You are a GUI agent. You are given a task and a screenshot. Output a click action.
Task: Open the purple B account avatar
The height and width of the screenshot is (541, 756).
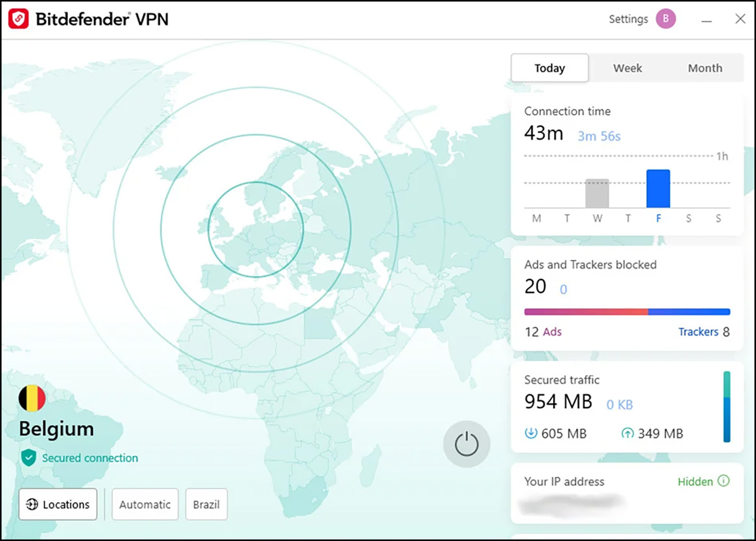pyautogui.click(x=665, y=19)
